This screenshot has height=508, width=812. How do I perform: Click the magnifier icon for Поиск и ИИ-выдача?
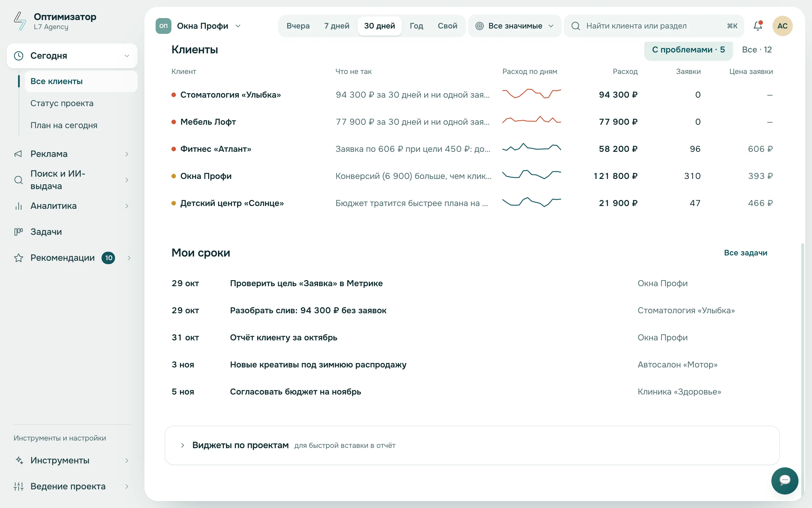pyautogui.click(x=18, y=180)
